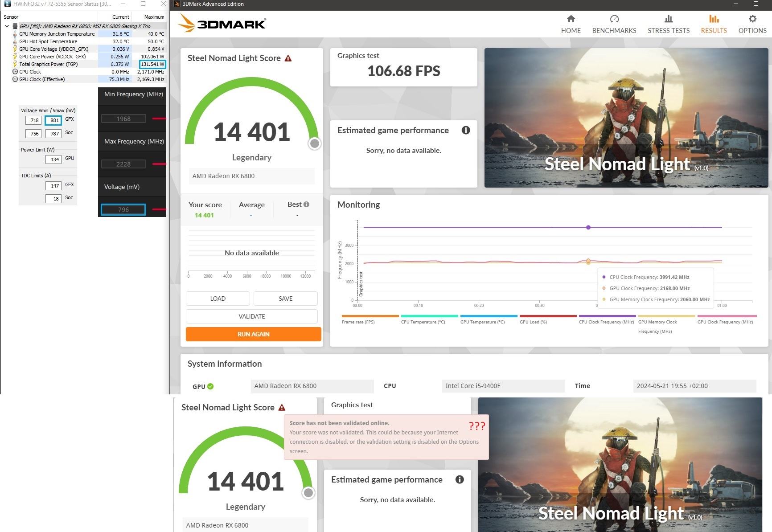Viewport: 772px width, 532px height.
Task: Click the "131.541 W" maximum Total Graphics Power value
Action: (x=152, y=64)
